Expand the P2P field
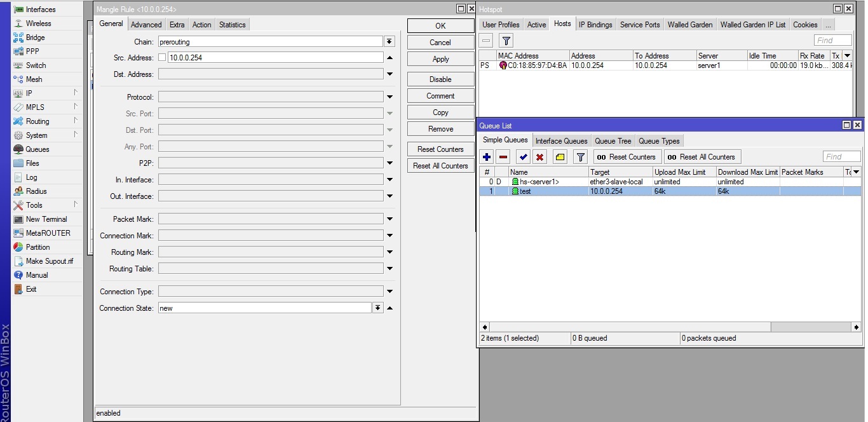This screenshot has width=868, height=422. 390,163
